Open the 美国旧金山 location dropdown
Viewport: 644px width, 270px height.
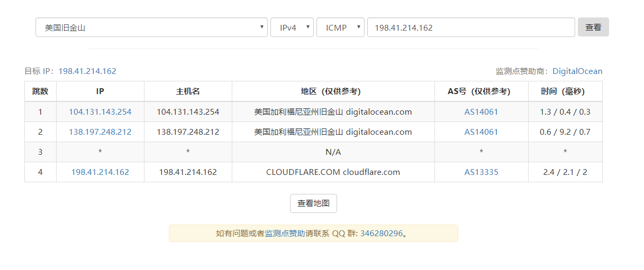click(x=151, y=27)
